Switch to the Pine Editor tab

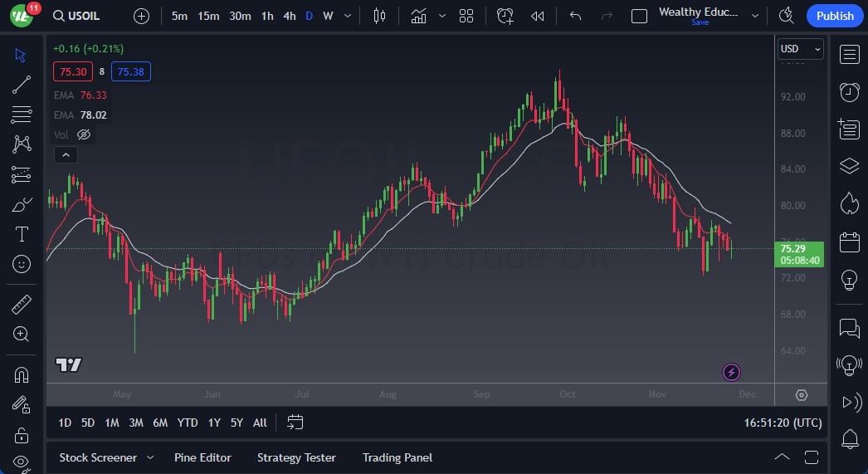click(x=202, y=457)
